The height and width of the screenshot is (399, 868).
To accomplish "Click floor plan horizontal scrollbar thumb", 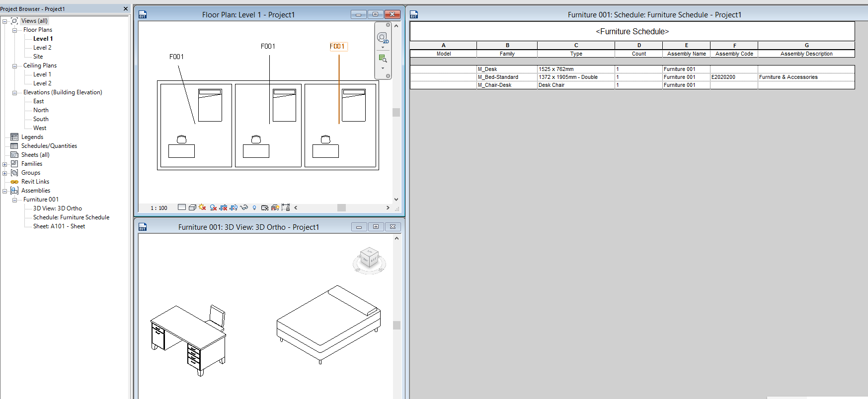I will coord(341,207).
